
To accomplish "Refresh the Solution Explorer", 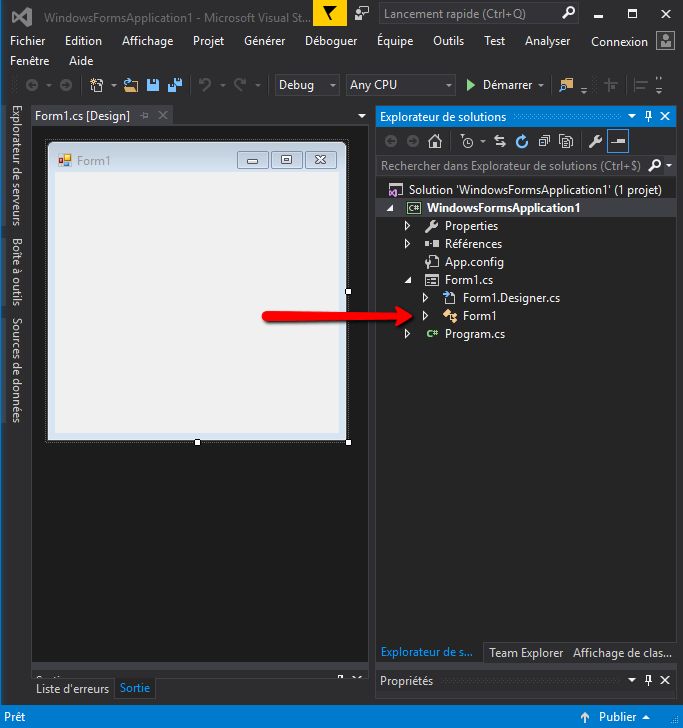I will [x=522, y=141].
